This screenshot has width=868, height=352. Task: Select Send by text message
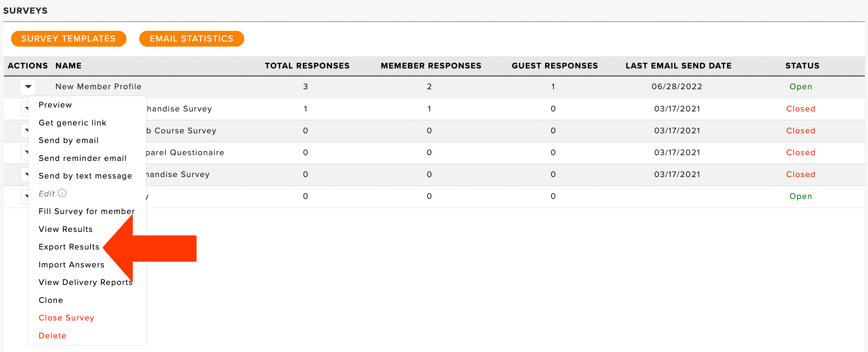pos(85,176)
